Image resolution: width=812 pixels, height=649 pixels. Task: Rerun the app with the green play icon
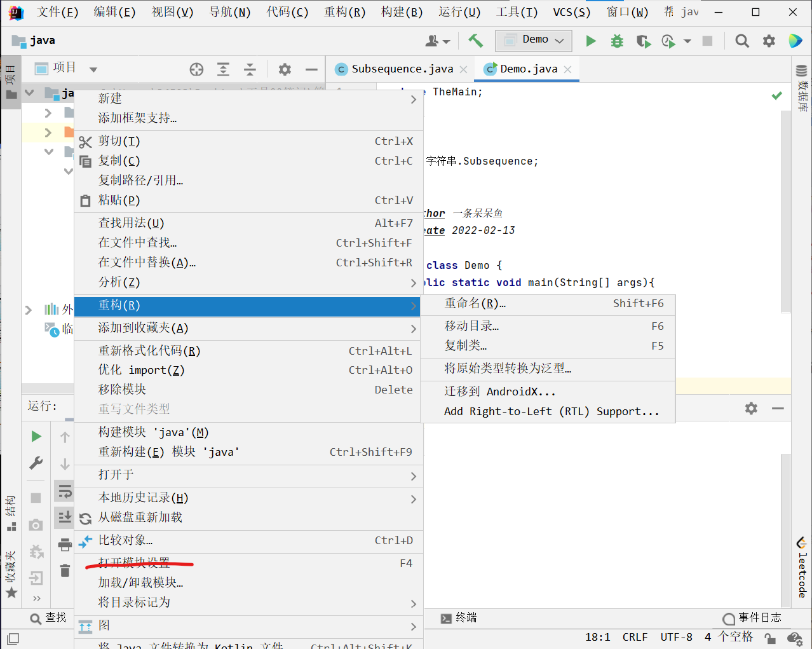[x=36, y=436]
